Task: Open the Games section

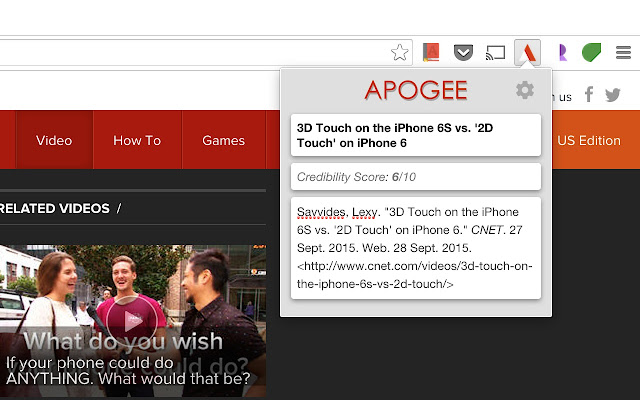Action: tap(223, 140)
